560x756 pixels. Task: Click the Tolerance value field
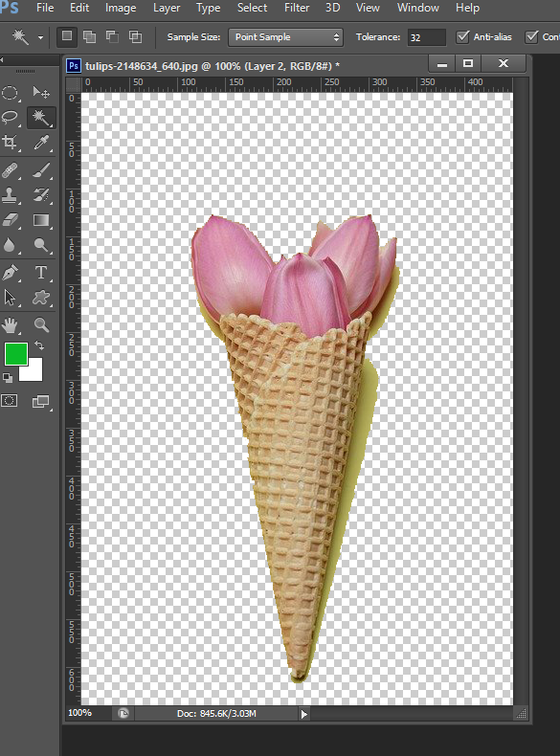point(426,37)
